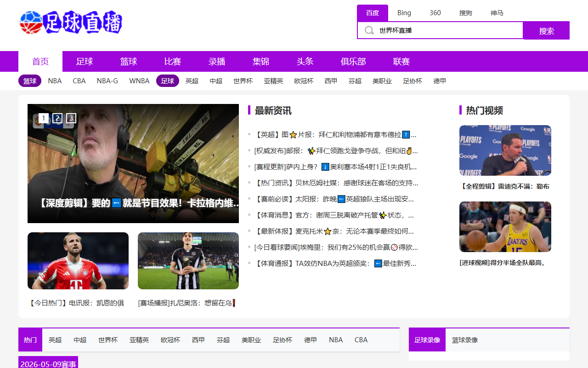Open 世界杯 link in sub-navigation

coord(243,81)
